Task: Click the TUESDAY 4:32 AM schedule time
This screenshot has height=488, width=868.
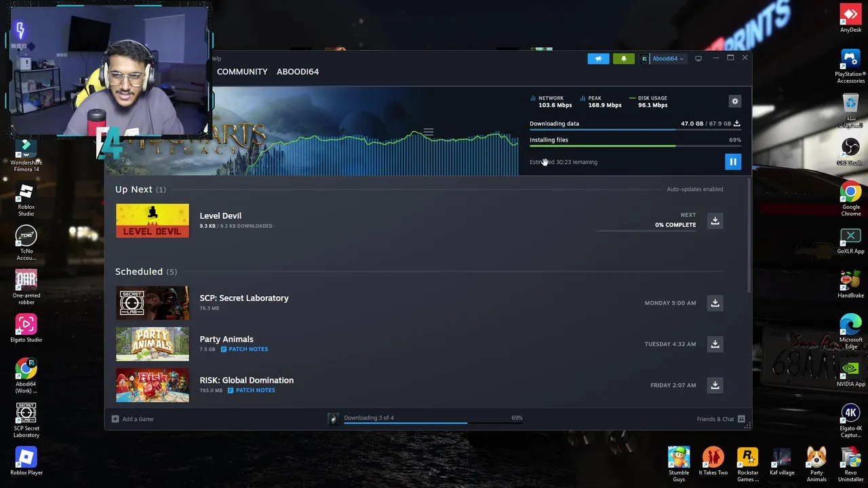Action: click(x=670, y=344)
